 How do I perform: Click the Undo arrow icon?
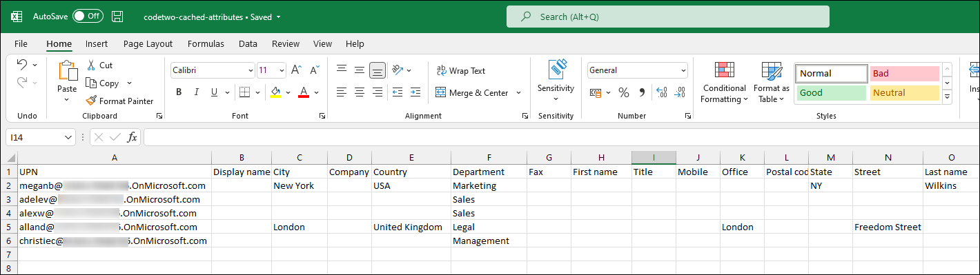point(21,65)
